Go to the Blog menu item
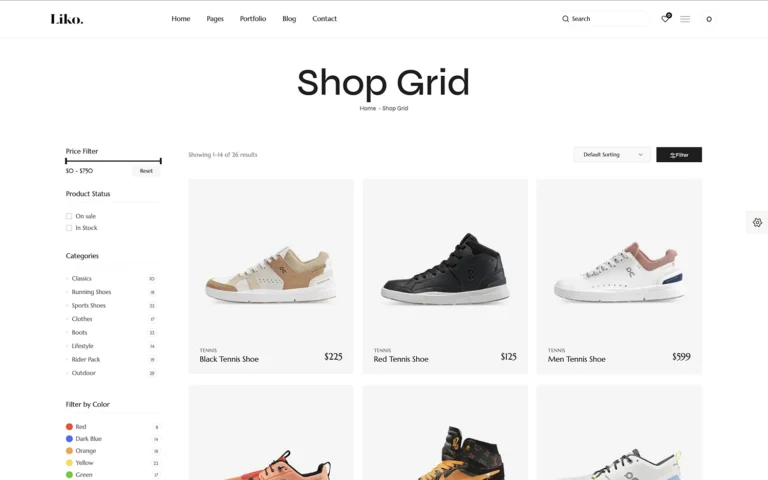This screenshot has height=480, width=768. click(289, 19)
